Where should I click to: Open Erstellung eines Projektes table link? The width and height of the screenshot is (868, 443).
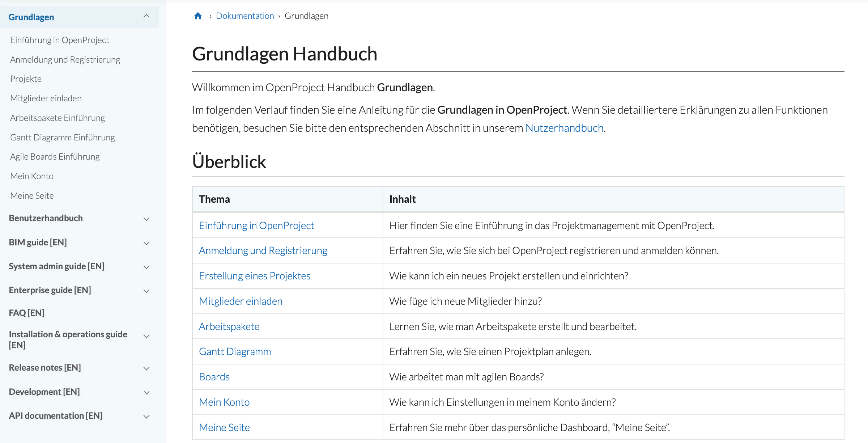pyautogui.click(x=255, y=276)
